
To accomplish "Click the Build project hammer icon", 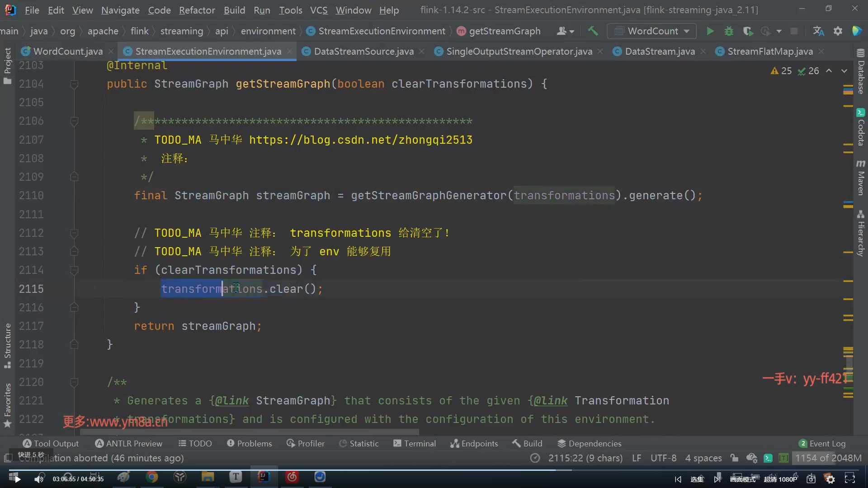I will [593, 31].
